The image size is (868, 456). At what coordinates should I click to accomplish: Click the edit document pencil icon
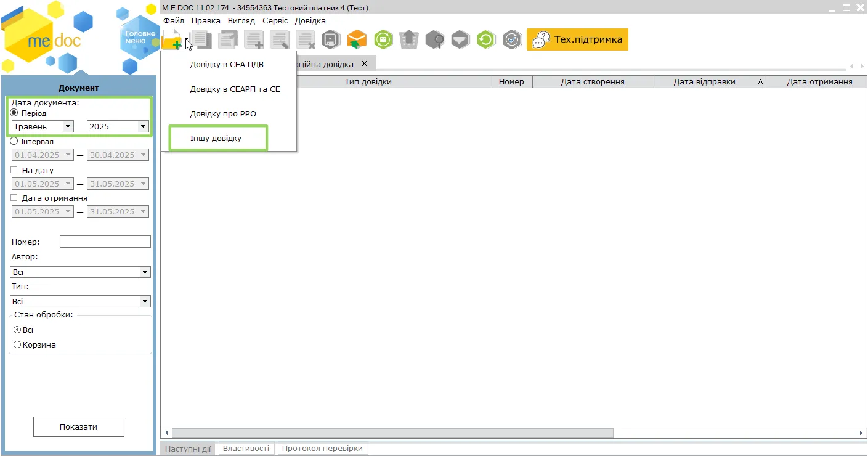pyautogui.click(x=280, y=40)
